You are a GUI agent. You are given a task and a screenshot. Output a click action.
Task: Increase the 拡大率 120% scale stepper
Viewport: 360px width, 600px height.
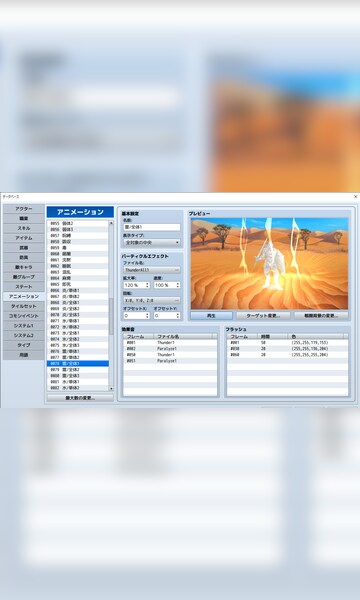(147, 284)
